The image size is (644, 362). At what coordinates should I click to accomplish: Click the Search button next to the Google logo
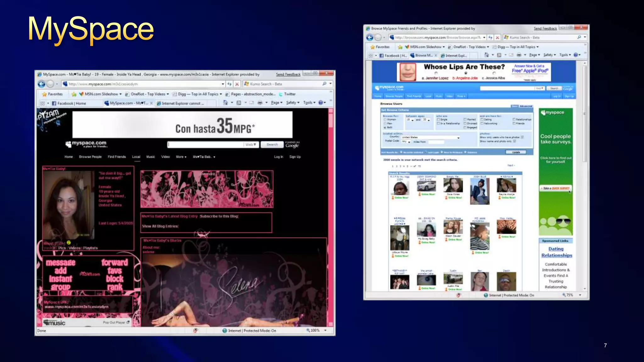tap(272, 145)
